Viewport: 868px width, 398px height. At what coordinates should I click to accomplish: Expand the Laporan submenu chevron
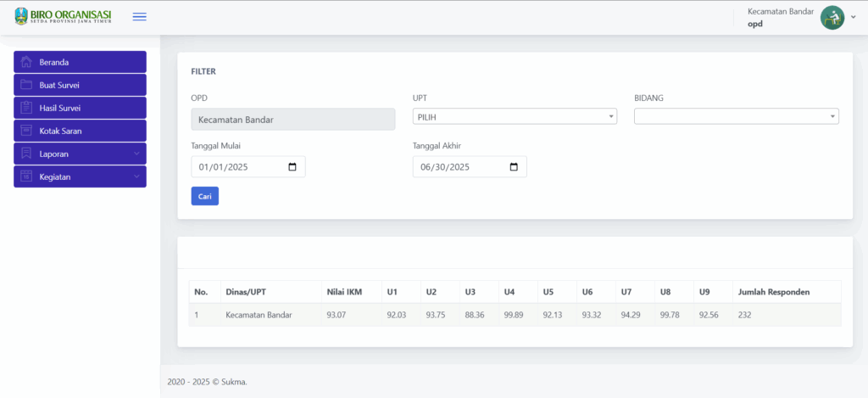[136, 154]
